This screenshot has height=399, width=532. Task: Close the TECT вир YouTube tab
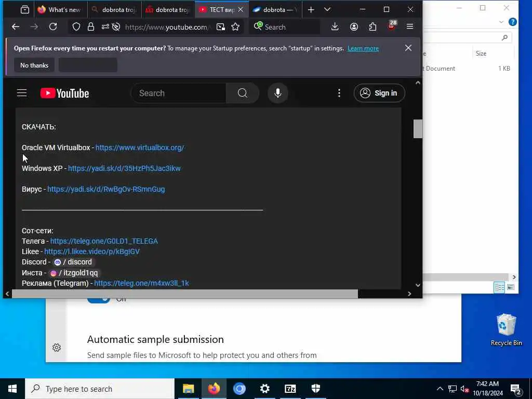[241, 10]
